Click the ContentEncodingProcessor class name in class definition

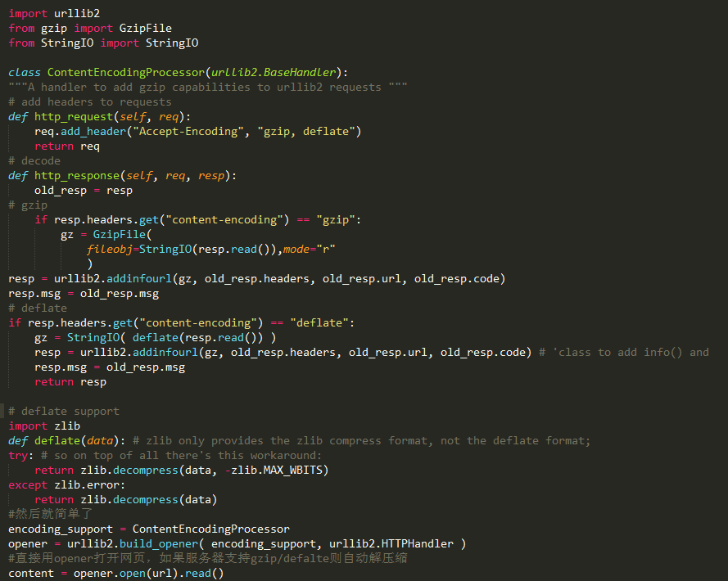coord(125,72)
